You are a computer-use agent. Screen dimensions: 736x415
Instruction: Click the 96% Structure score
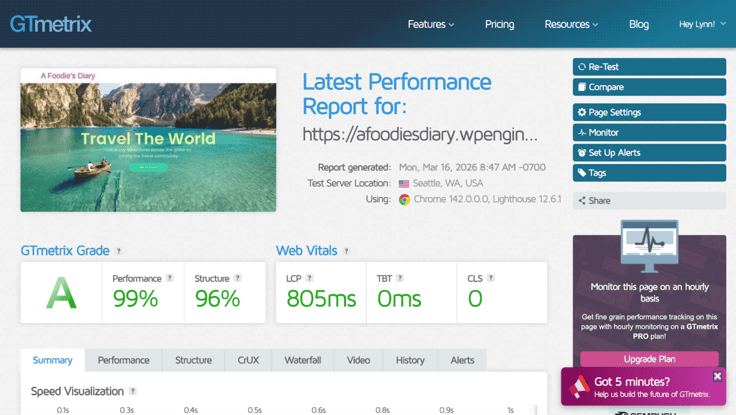click(x=217, y=299)
